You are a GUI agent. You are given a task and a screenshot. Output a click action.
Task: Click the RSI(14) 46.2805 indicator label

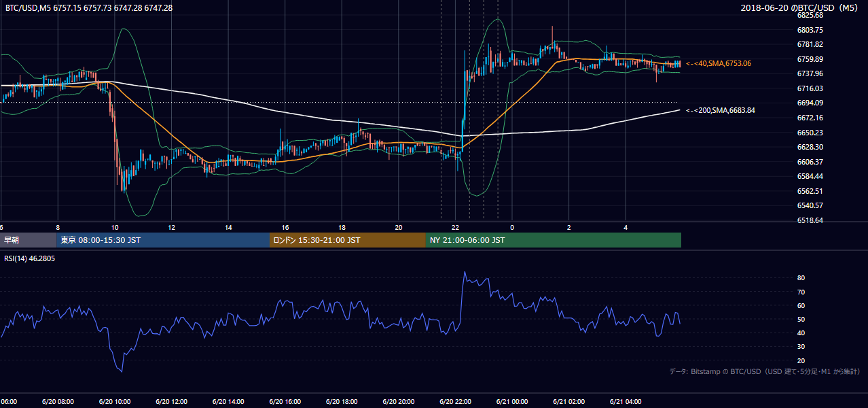29,259
